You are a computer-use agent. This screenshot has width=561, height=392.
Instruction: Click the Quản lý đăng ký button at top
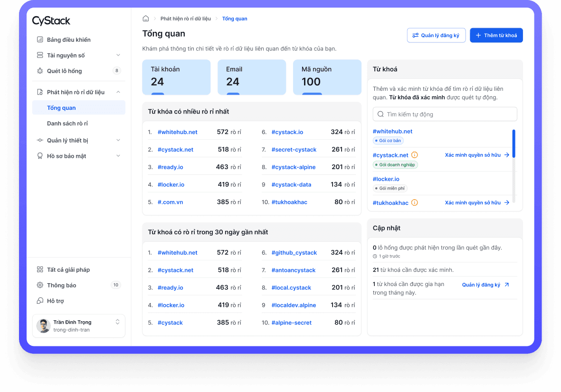point(436,35)
